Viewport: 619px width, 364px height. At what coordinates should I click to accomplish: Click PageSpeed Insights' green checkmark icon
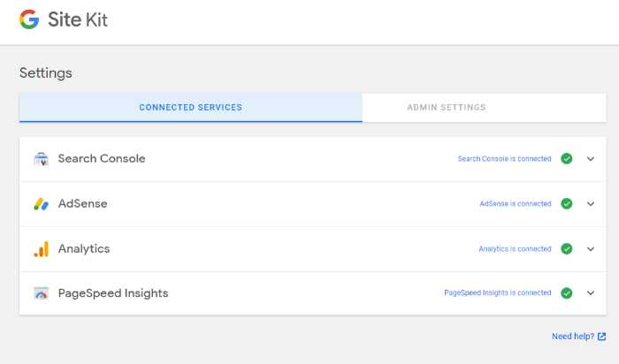[567, 293]
